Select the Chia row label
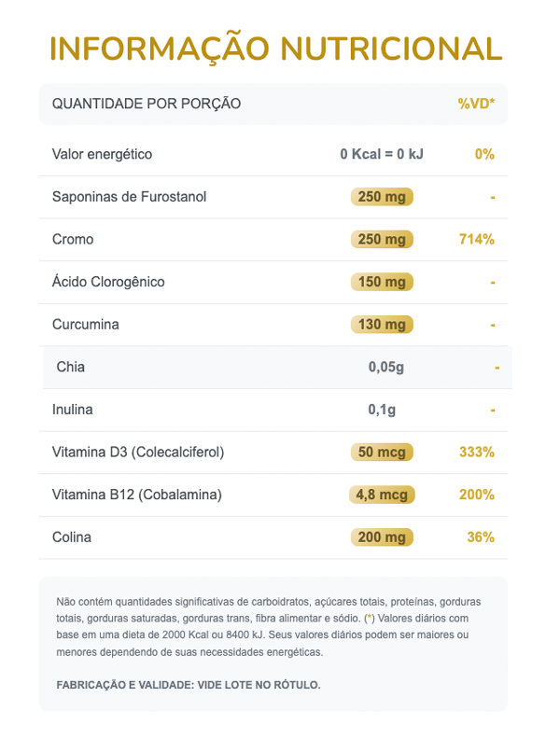Screen dimensions: 560x753 (71, 367)
